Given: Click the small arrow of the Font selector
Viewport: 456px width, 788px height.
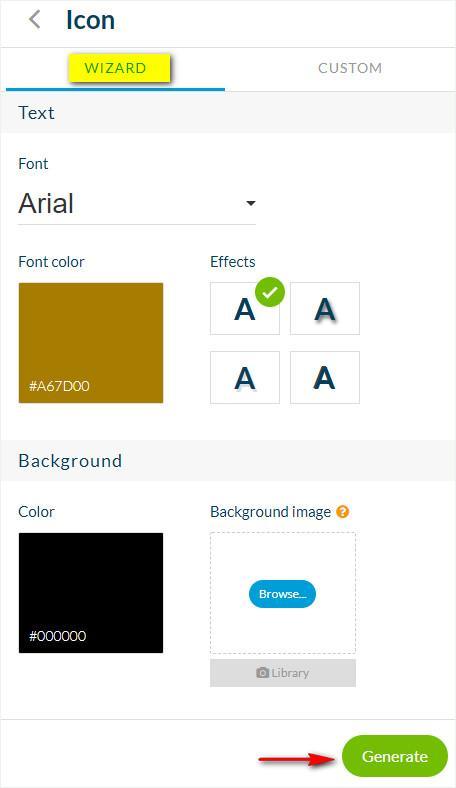Looking at the screenshot, I should point(250,204).
